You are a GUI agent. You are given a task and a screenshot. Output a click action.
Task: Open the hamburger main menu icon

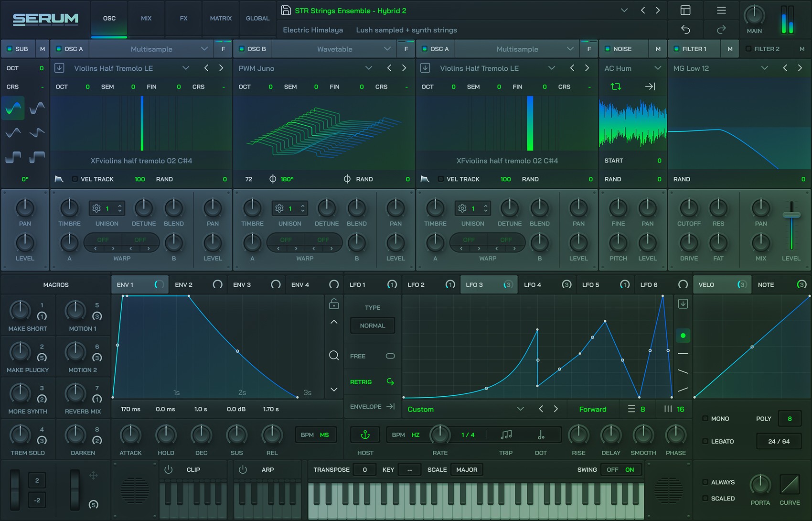(721, 11)
